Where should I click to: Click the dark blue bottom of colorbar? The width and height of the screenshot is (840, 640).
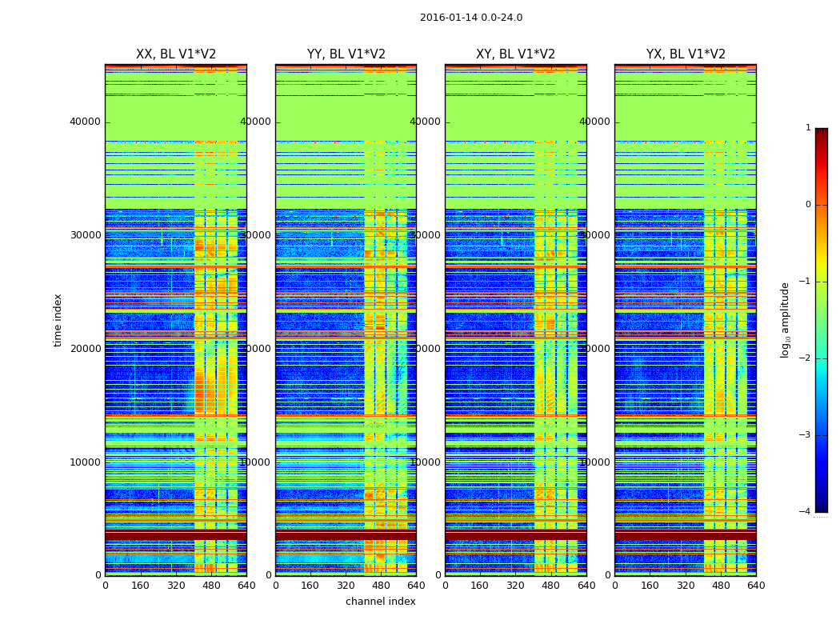[822, 508]
